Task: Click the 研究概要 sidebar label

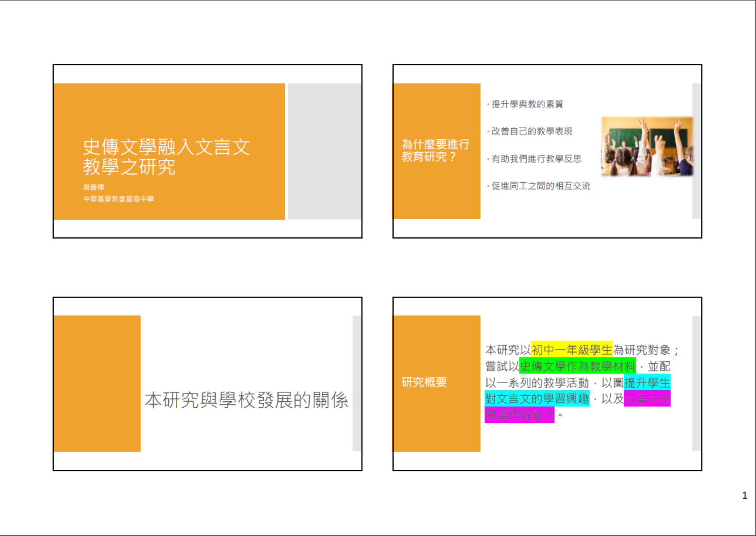Action: pos(424,382)
